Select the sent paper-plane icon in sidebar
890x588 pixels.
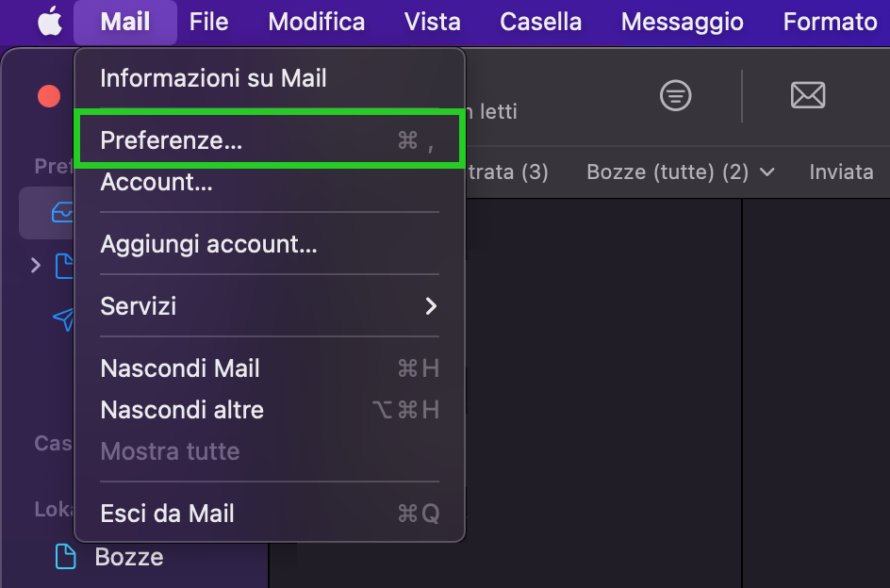(x=63, y=319)
